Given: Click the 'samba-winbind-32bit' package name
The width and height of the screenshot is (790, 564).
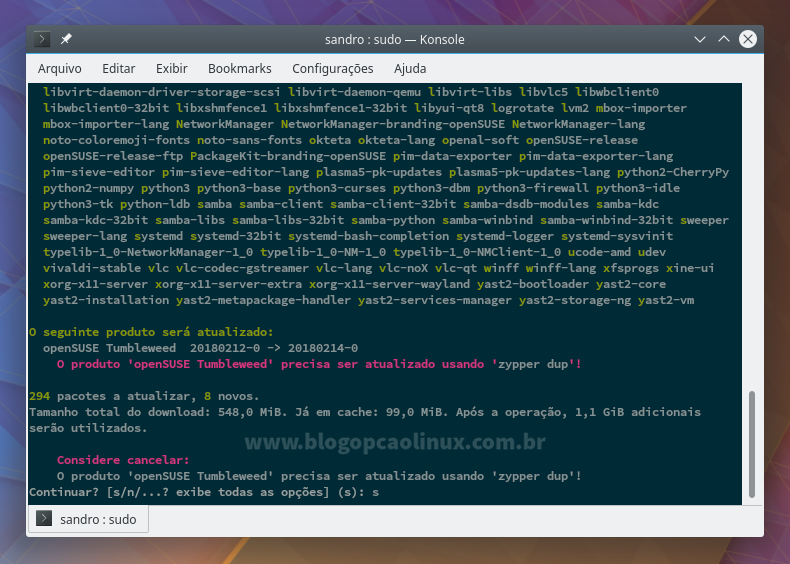Looking at the screenshot, I should click(x=607, y=220).
